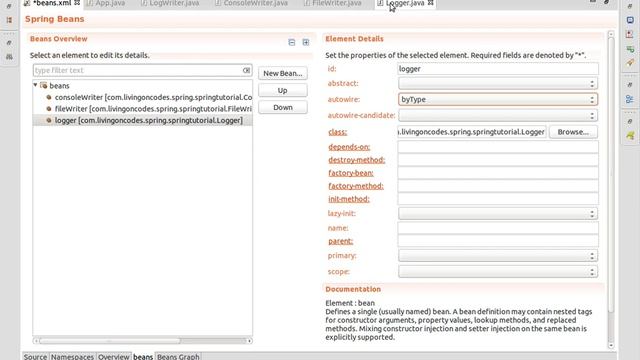
Task: Open the lazy-init dropdown
Action: click(498, 213)
